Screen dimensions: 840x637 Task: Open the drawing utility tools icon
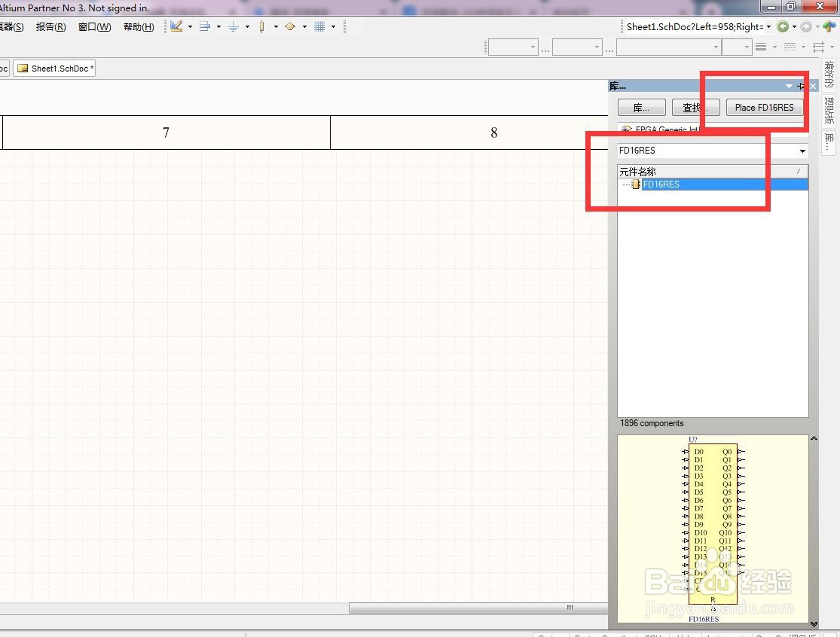[x=176, y=26]
